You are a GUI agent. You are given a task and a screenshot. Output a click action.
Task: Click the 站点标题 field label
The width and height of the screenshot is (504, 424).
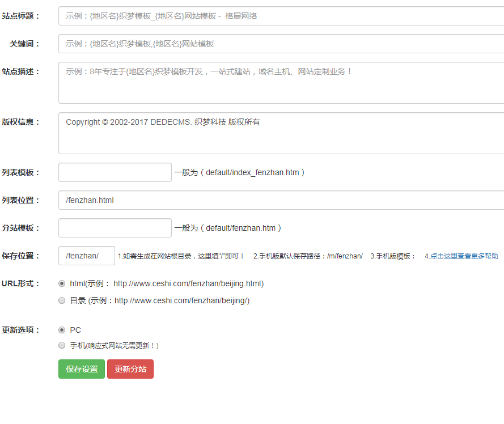(21, 16)
